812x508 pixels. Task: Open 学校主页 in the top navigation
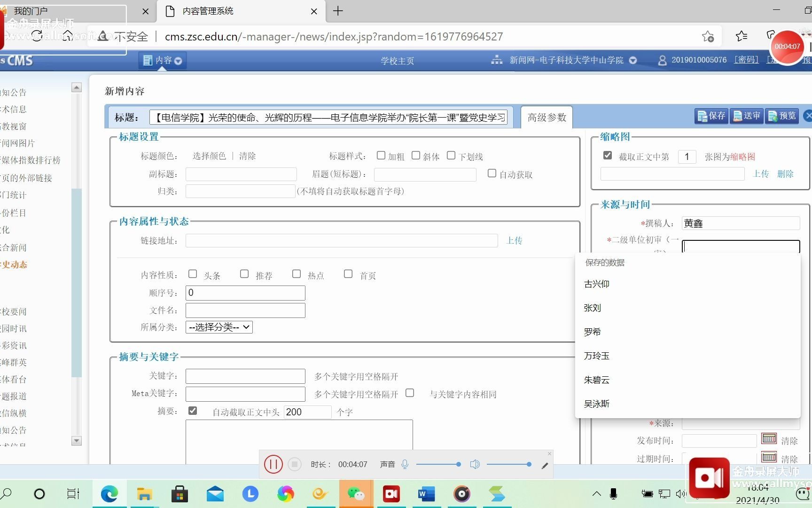[398, 61]
